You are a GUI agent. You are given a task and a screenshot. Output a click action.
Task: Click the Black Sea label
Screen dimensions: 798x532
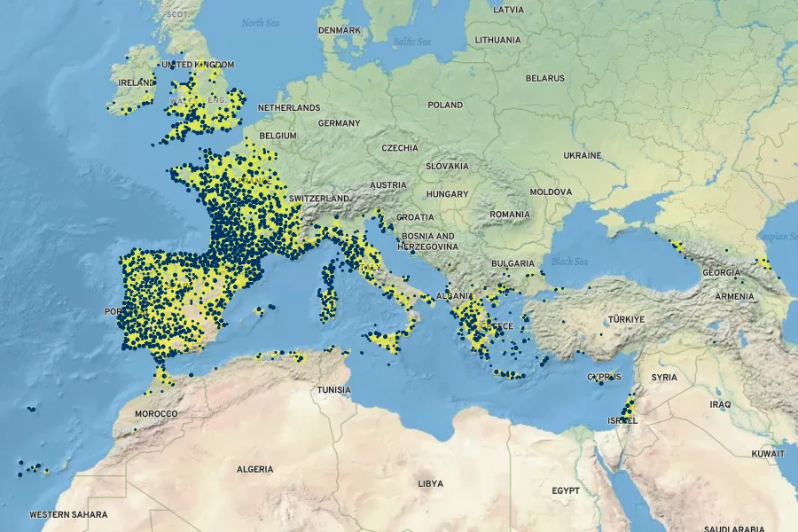(x=568, y=262)
